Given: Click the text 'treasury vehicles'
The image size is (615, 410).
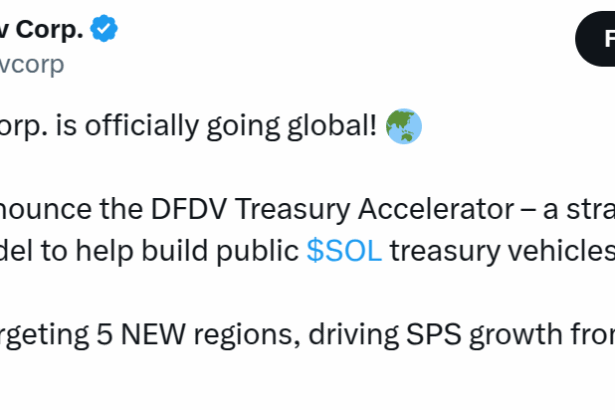Looking at the screenshot, I should coord(500,251).
